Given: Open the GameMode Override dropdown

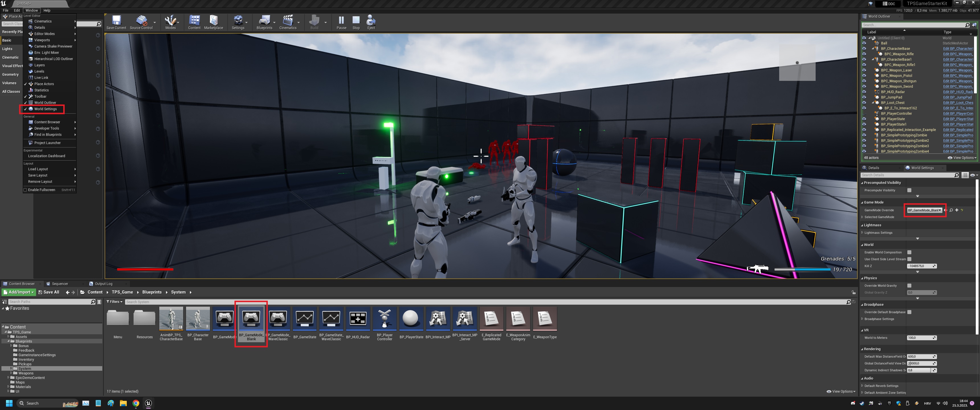Looking at the screenshot, I should [924, 210].
